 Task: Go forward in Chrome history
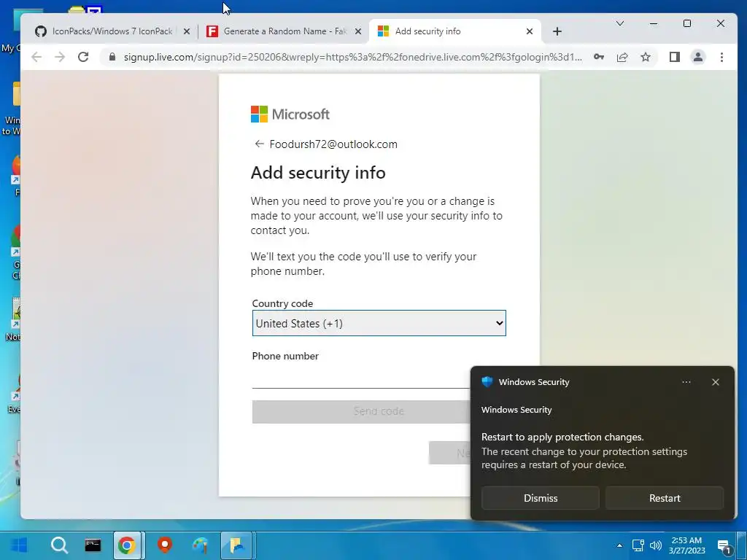(60, 57)
